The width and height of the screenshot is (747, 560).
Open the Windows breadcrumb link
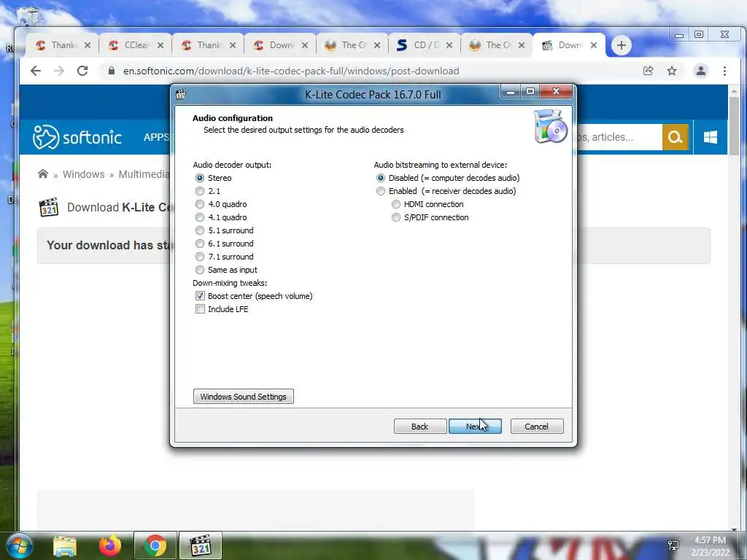pos(83,174)
